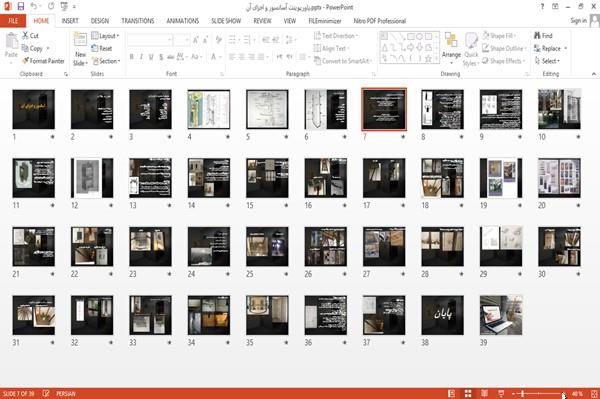The width and height of the screenshot is (600, 399).
Task: Click the zoom slider handle
Action: point(523,394)
